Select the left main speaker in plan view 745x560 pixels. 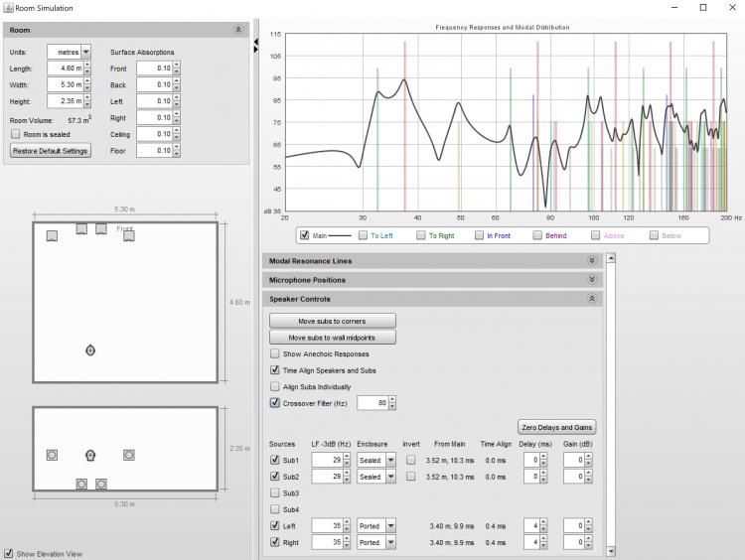click(x=53, y=235)
